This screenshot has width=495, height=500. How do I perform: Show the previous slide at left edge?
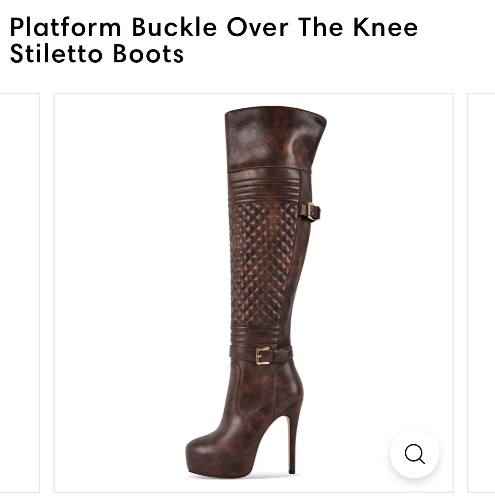(20, 293)
